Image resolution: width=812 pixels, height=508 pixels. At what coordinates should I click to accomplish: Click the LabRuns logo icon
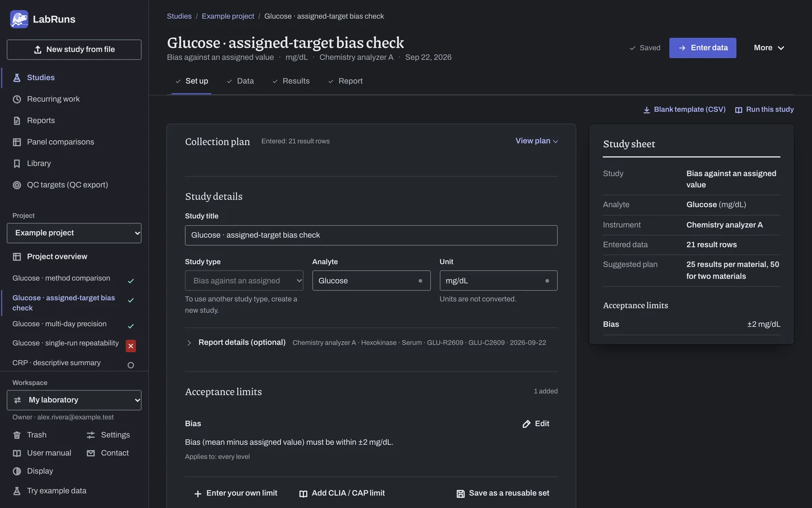(19, 19)
